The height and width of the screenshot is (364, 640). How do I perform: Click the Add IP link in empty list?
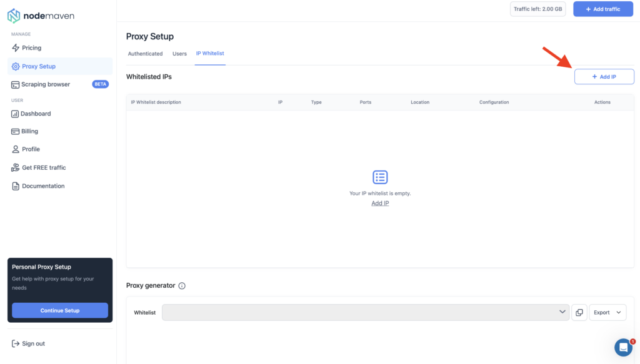380,203
